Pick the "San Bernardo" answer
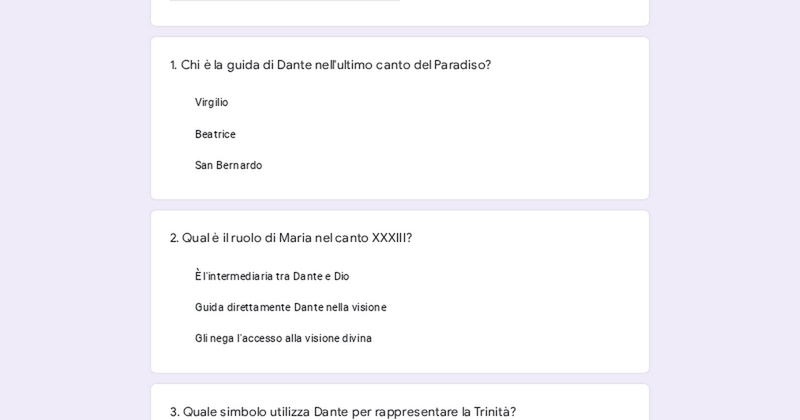 pos(228,165)
